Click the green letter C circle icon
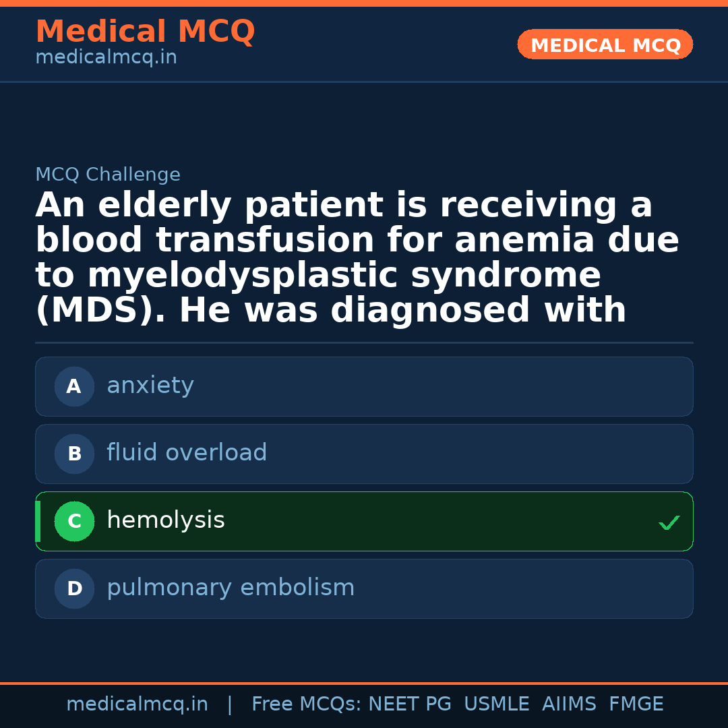728x728 pixels. (74, 521)
